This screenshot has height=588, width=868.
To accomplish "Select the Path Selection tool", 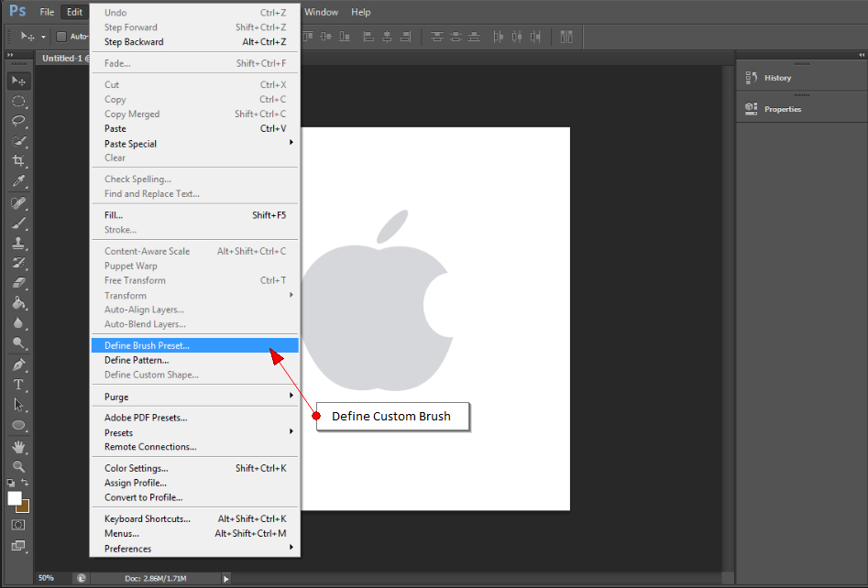I will click(x=18, y=405).
